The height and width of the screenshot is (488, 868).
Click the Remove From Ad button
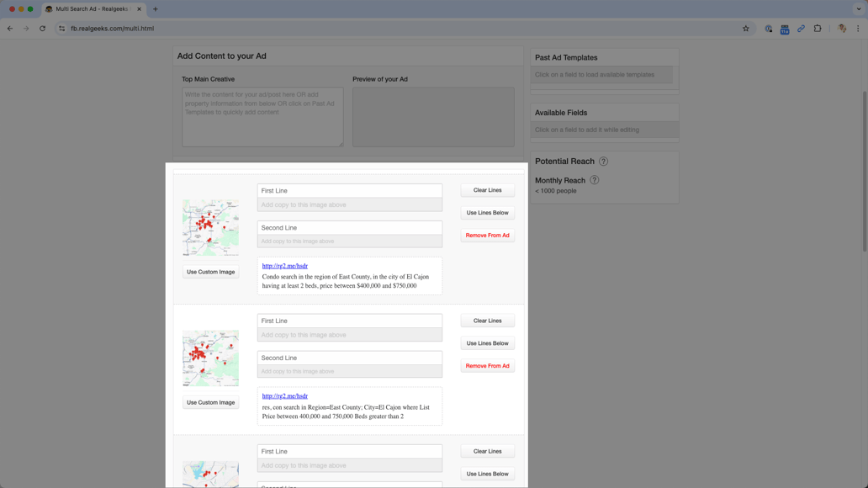pyautogui.click(x=487, y=236)
